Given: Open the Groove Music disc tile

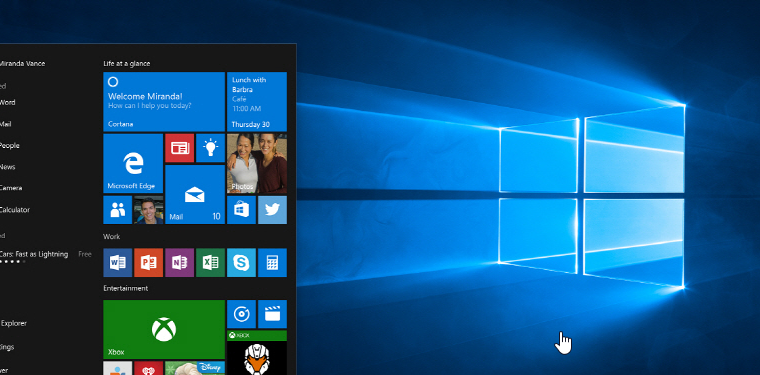Looking at the screenshot, I should [241, 314].
